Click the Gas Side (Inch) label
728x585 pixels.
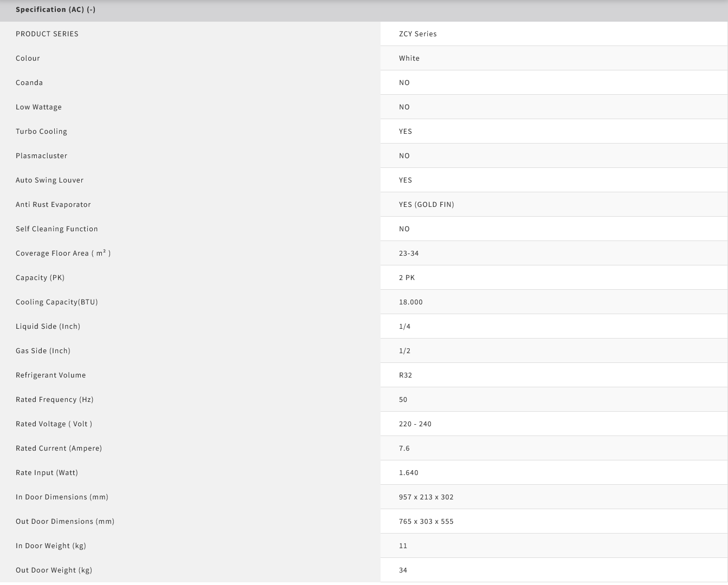(43, 350)
